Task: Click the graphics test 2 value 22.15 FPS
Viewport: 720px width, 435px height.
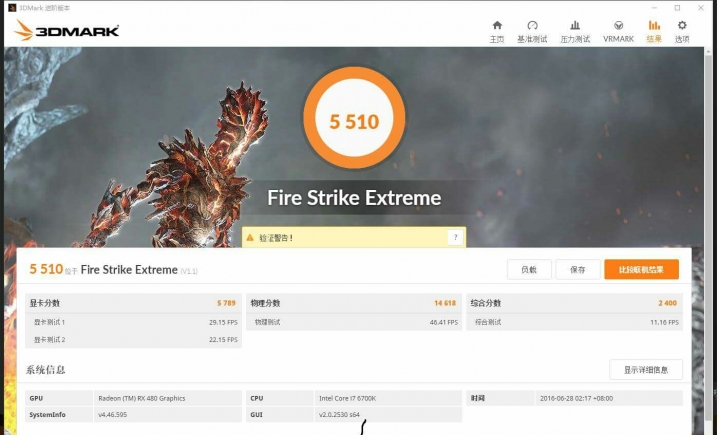Action: click(x=223, y=340)
